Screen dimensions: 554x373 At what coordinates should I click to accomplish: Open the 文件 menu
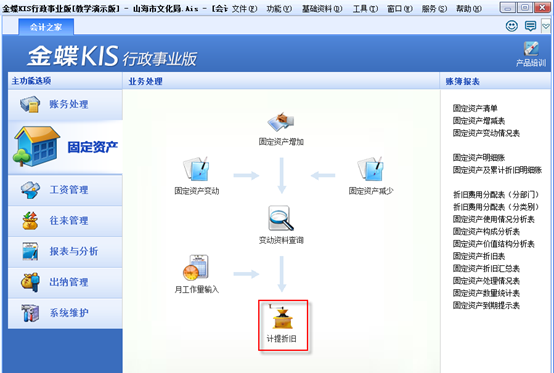tap(244, 8)
